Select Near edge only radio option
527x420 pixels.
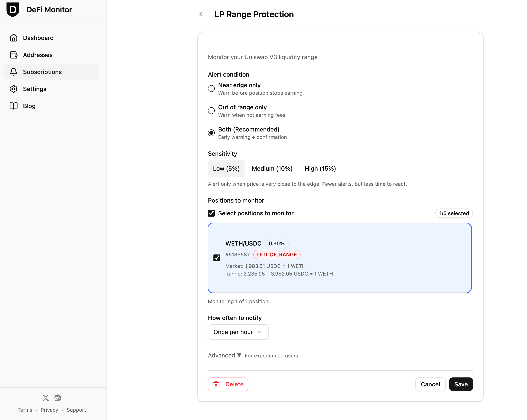211,88
